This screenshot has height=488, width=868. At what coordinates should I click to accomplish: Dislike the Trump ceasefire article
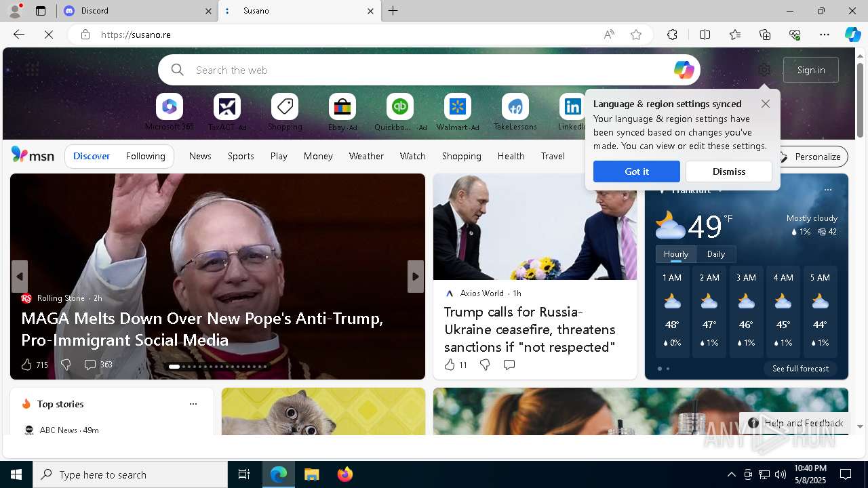tap(485, 365)
